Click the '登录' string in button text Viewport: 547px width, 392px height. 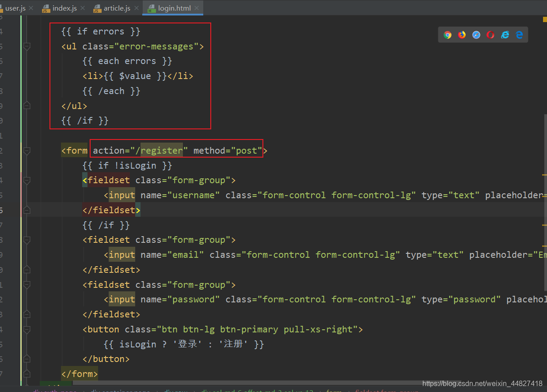pyautogui.click(x=187, y=344)
